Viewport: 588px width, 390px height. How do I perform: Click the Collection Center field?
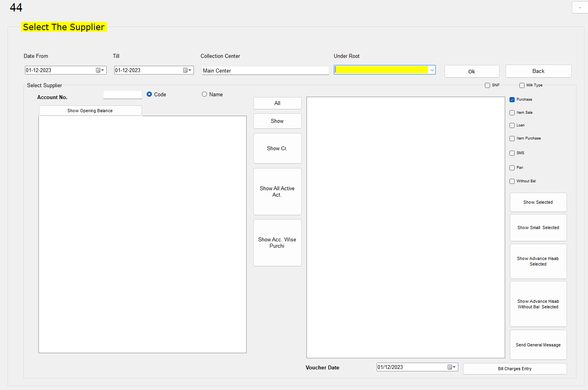[265, 71]
